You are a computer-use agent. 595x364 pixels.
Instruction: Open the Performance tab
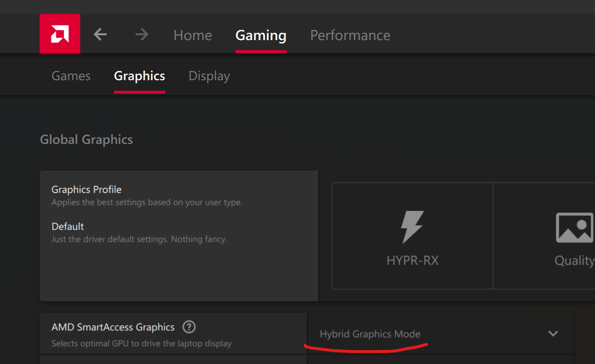[350, 35]
